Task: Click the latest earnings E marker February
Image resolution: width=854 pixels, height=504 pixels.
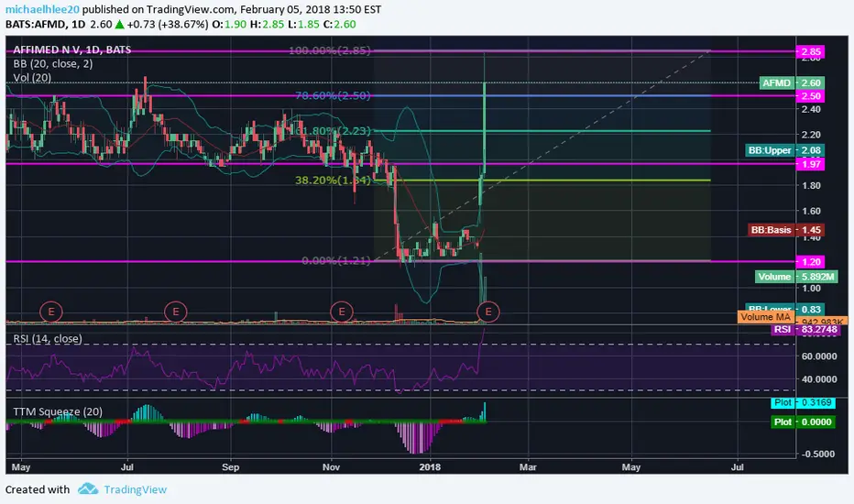Action: [488, 312]
